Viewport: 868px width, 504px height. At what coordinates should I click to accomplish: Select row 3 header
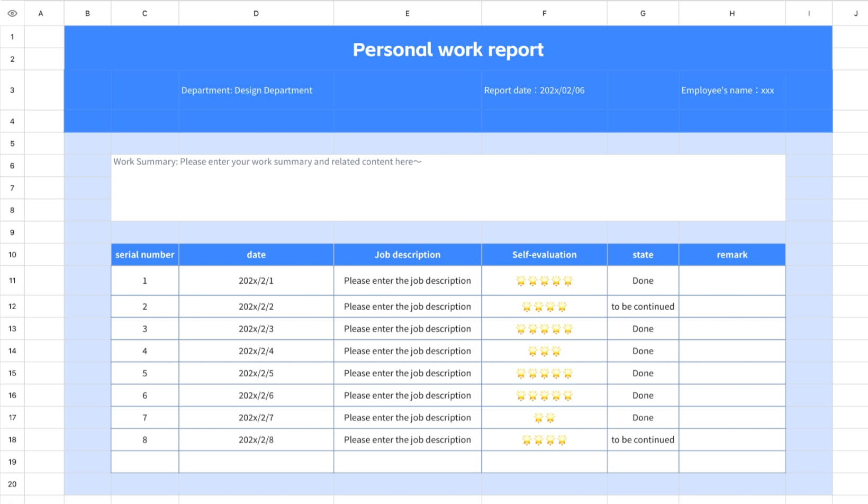[x=12, y=90]
